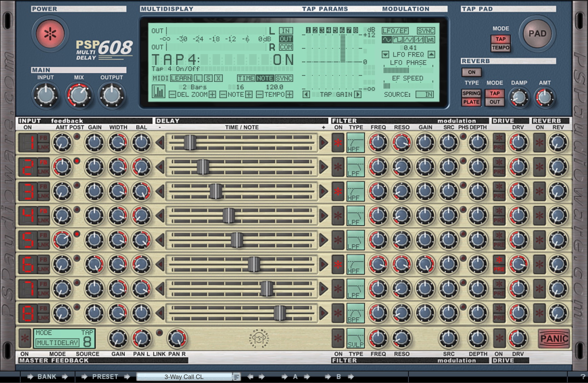
Task: Open Tap 2 filter type LPF selector
Action: [356, 167]
